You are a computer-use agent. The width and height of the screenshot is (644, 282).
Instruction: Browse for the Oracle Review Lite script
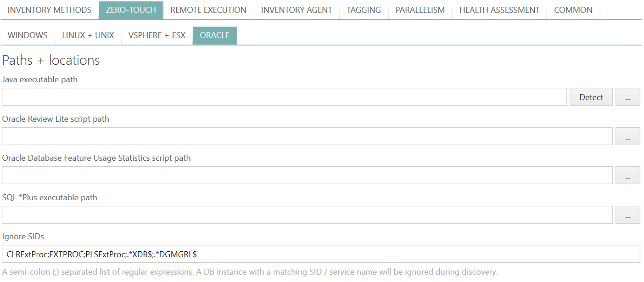click(628, 136)
